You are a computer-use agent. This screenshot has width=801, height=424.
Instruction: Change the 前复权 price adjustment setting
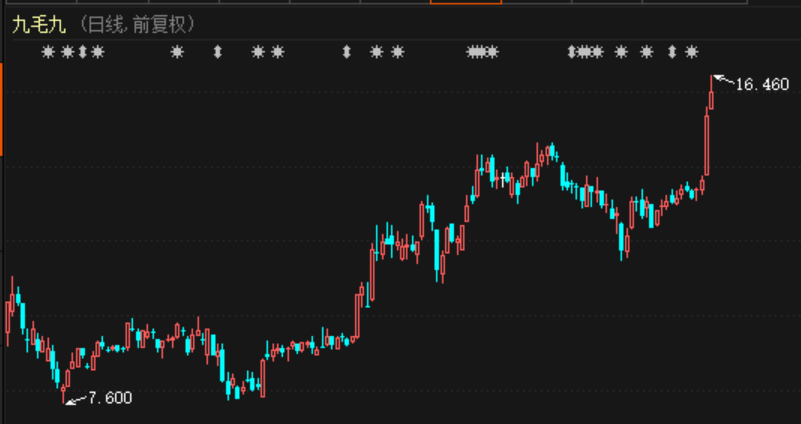pos(159,23)
